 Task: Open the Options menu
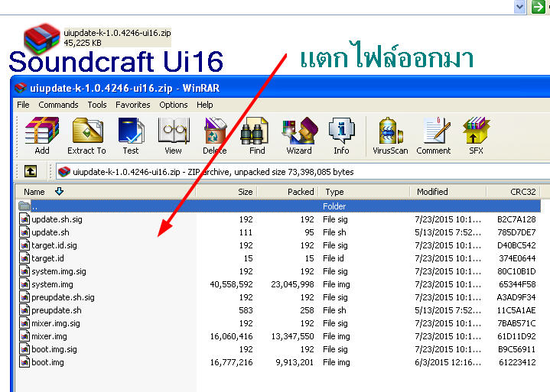point(174,105)
